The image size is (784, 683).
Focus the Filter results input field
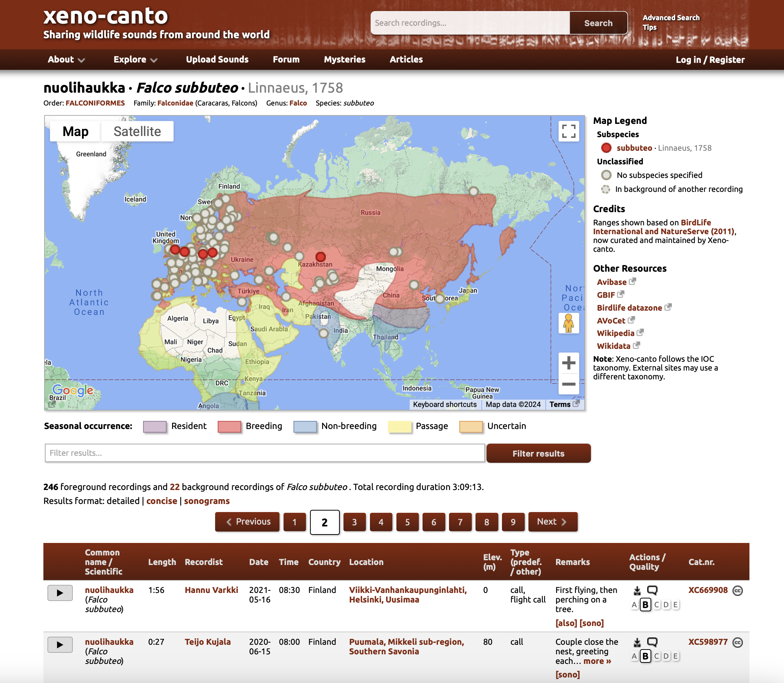coord(265,453)
